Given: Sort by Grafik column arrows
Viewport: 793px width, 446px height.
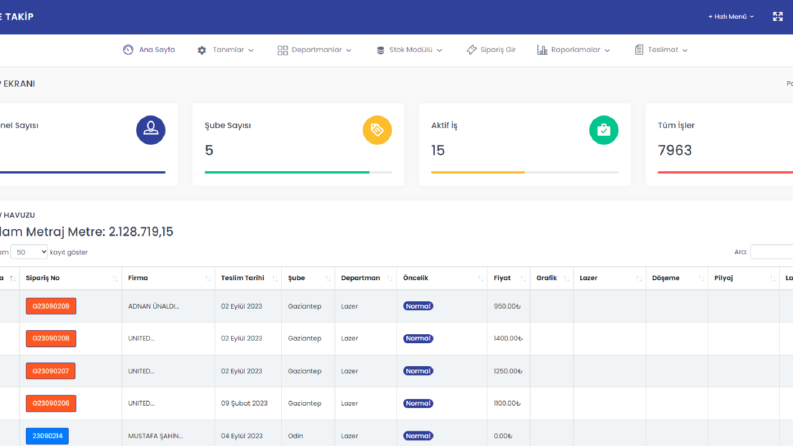Looking at the screenshot, I should 566,278.
